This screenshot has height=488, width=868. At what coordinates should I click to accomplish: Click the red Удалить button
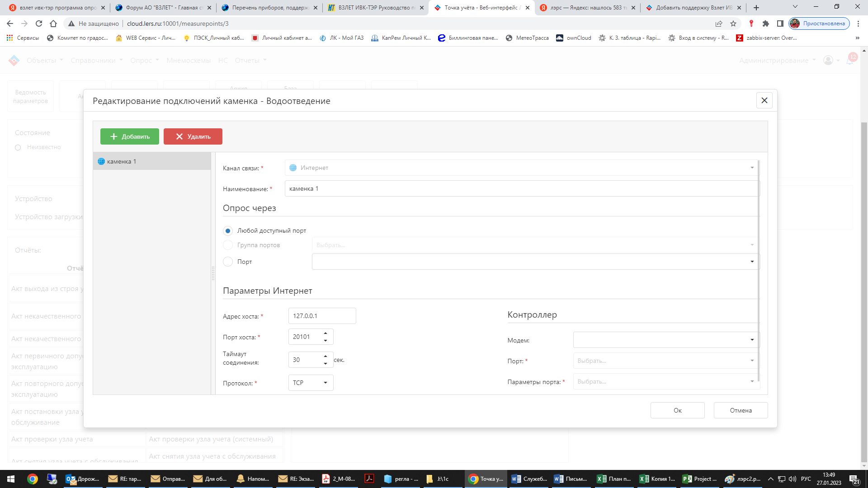point(193,136)
